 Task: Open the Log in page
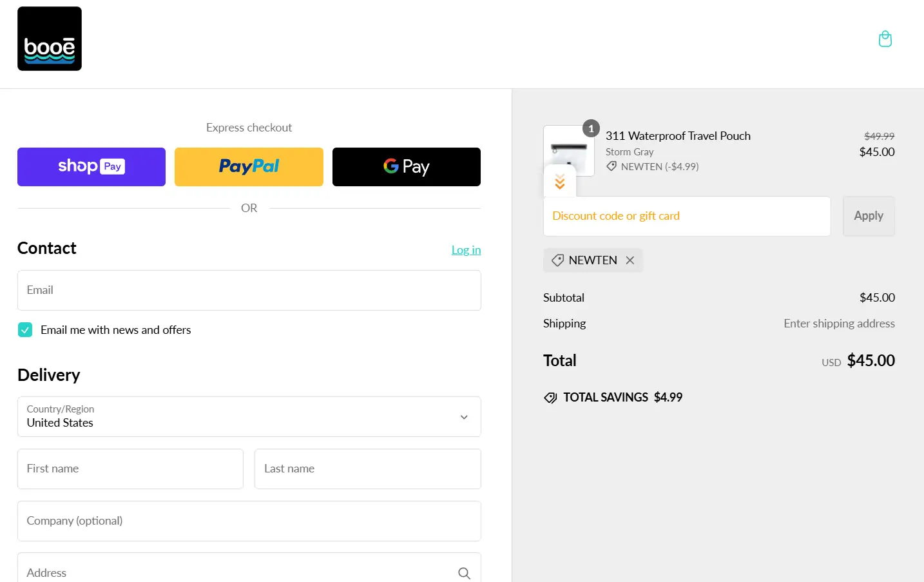(x=466, y=249)
